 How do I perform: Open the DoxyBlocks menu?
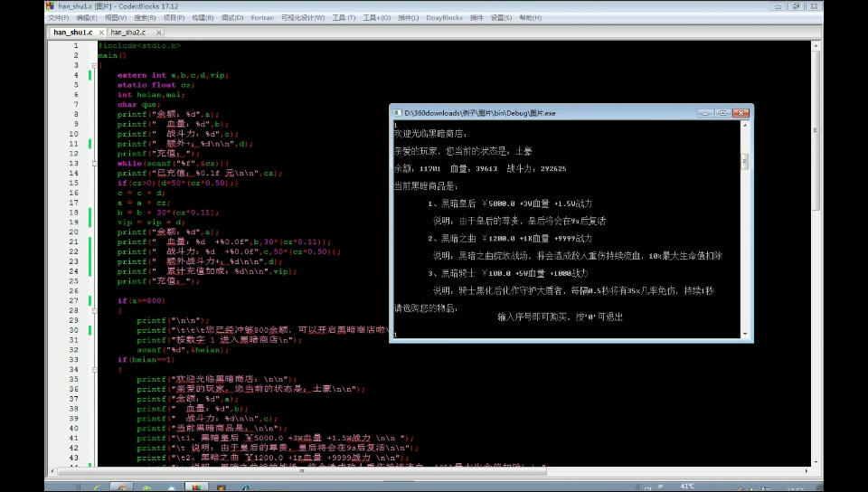pyautogui.click(x=444, y=18)
